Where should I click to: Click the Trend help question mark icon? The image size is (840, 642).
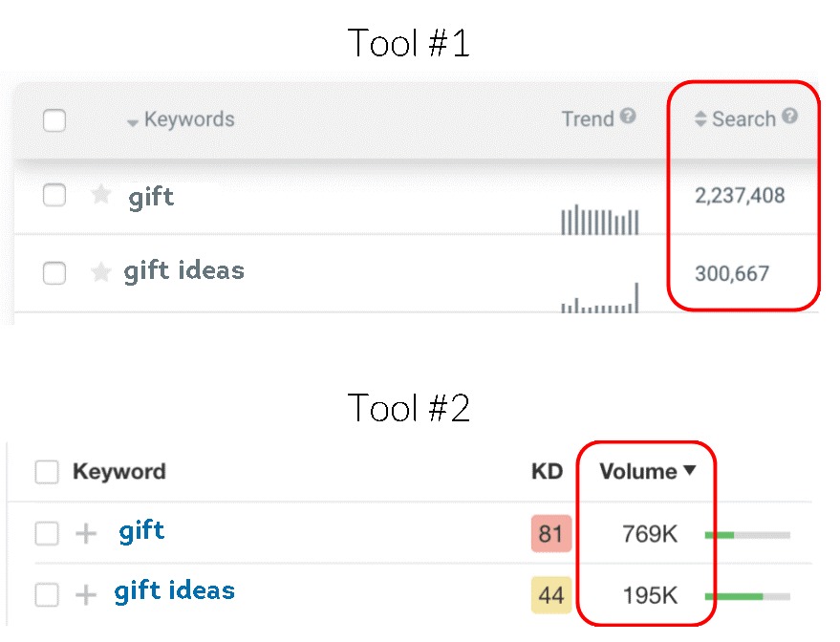click(628, 117)
